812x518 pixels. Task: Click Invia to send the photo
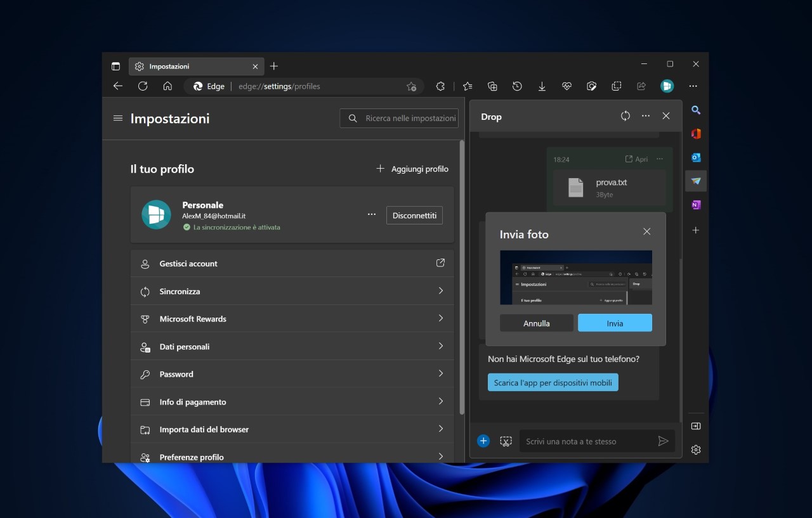(615, 323)
